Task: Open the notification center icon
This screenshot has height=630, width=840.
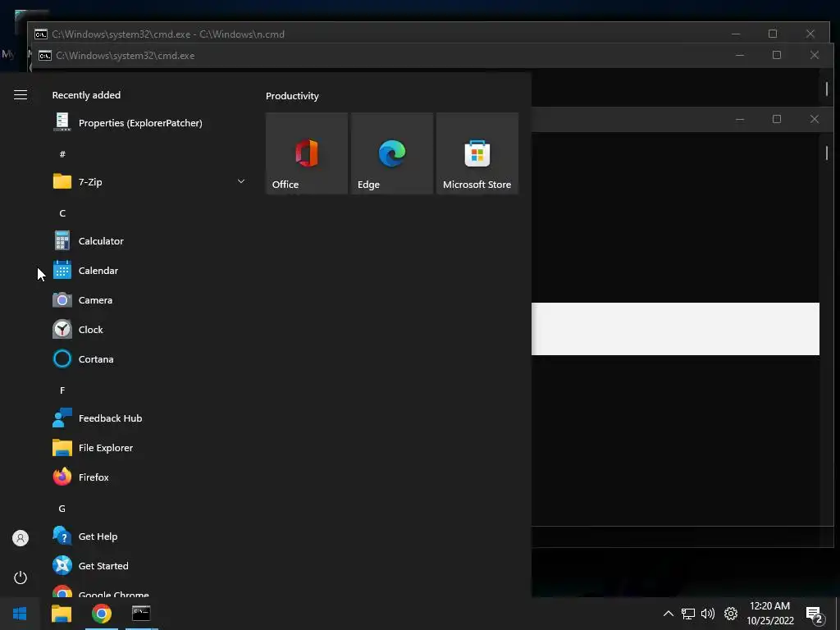Action: 815,615
